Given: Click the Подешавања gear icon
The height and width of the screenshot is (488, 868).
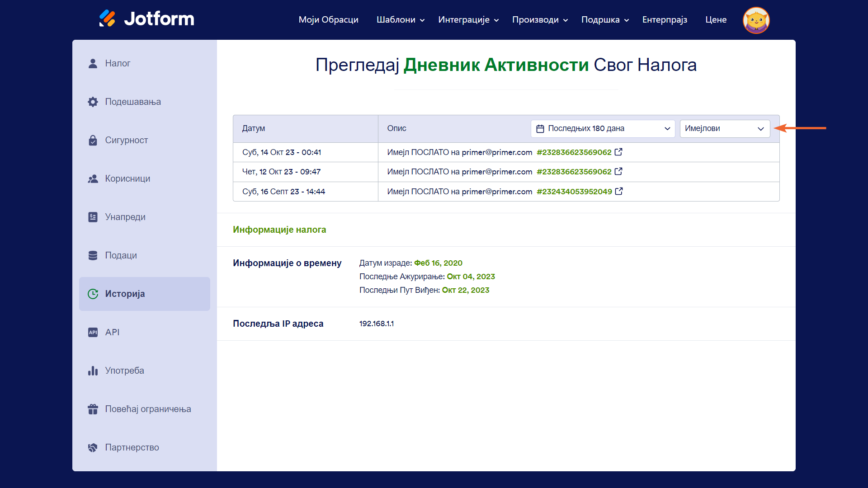Looking at the screenshot, I should point(93,102).
